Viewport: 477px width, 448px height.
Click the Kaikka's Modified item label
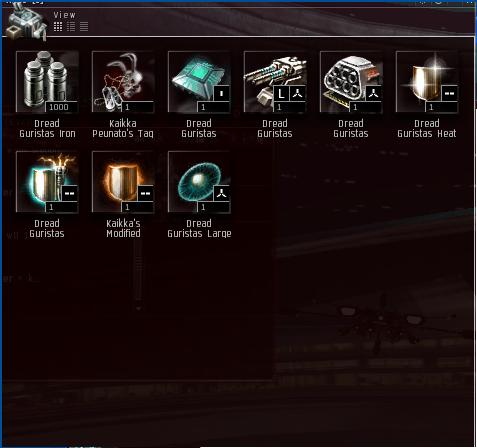click(123, 228)
